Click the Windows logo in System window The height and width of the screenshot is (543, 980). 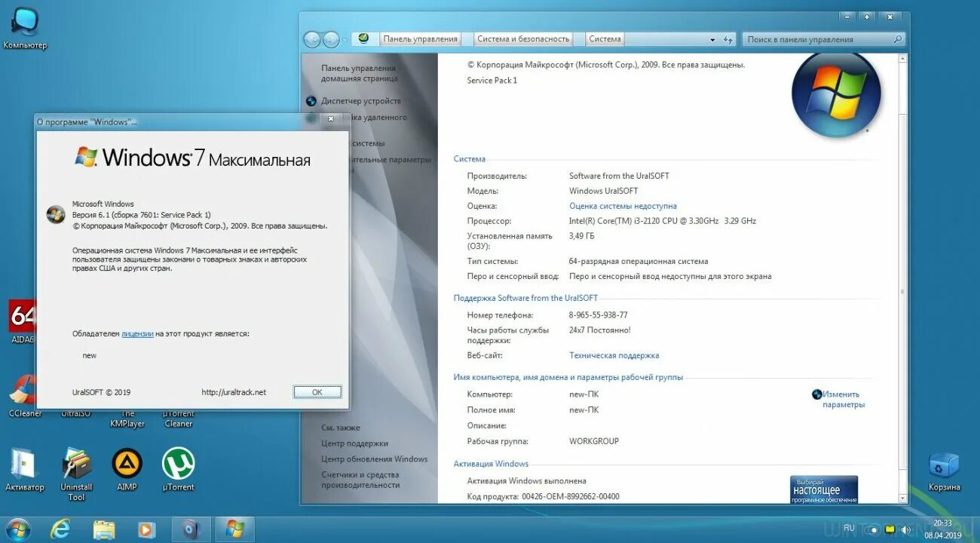836,94
